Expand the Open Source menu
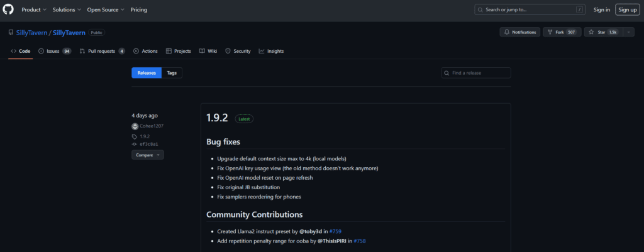Screen dimensions: 644x252 point(106,9)
